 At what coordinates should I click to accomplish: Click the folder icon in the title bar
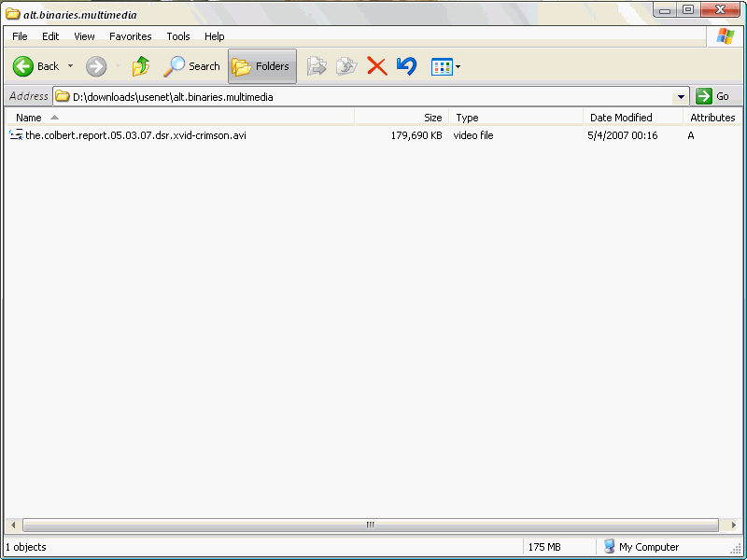[x=13, y=14]
